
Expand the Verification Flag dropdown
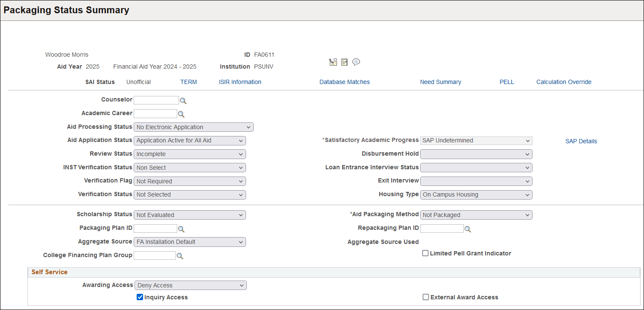pos(190,181)
